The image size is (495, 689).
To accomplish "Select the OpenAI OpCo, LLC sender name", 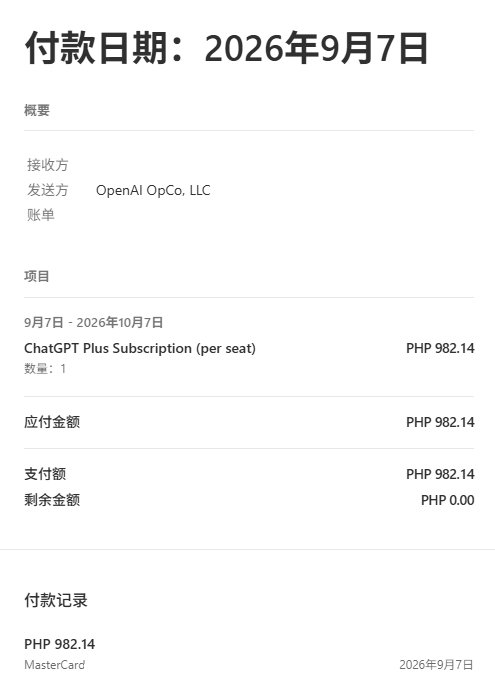I will click(153, 190).
